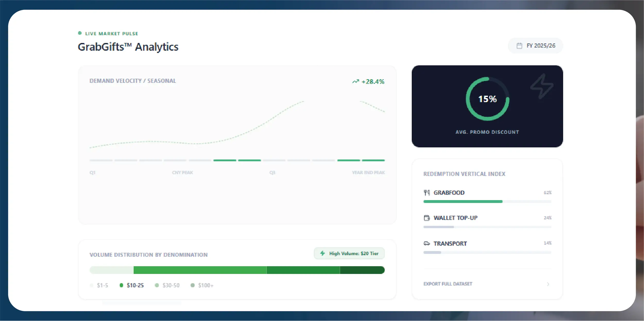Toggle the $30-50 legend item
The height and width of the screenshot is (321, 644).
point(167,285)
